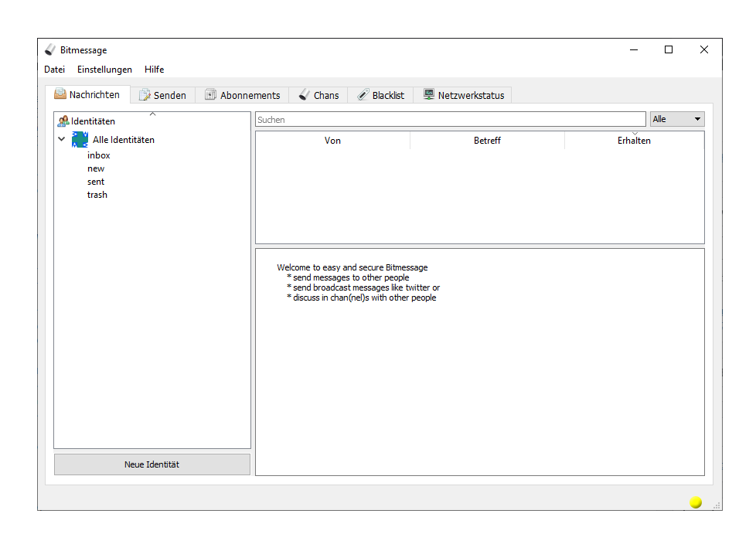Switch to the Senden tab

(x=162, y=96)
